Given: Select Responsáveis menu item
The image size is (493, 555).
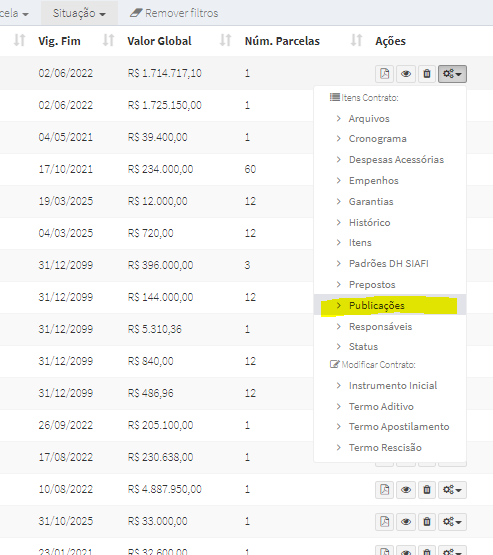Looking at the screenshot, I should [380, 326].
